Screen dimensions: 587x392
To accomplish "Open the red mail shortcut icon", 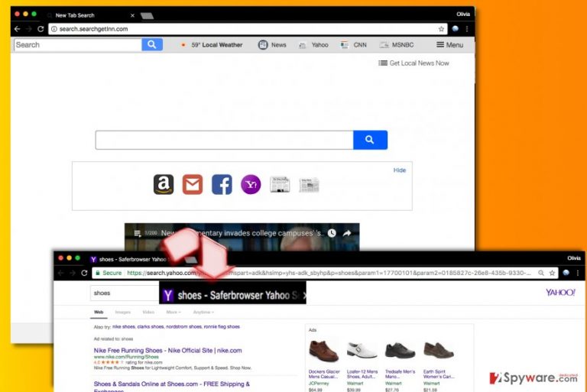I will 193,185.
